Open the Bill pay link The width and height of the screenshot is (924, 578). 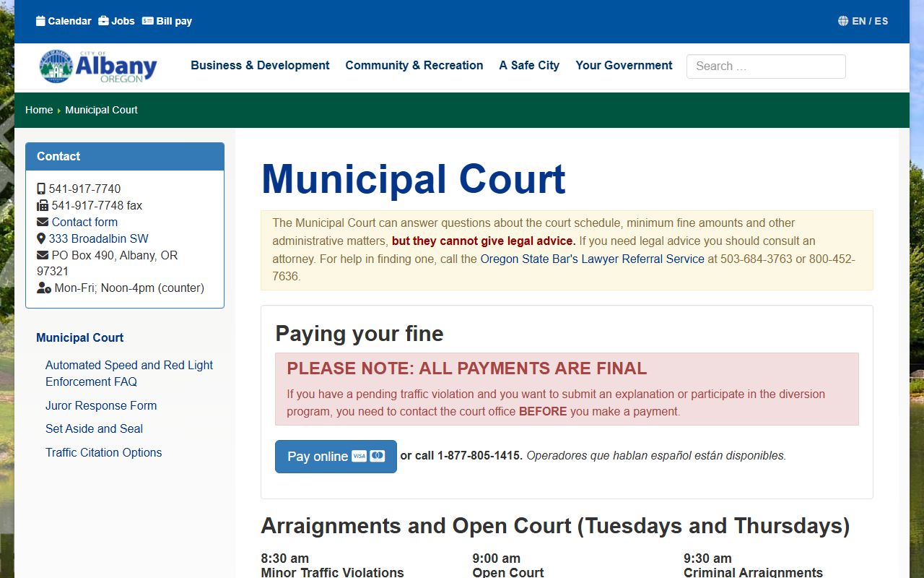167,21
